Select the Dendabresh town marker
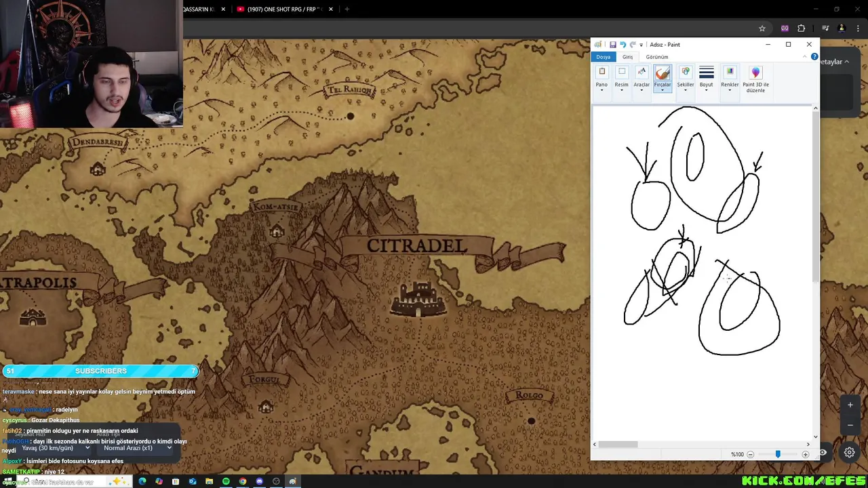Viewport: 868px width, 488px height. 97,169
